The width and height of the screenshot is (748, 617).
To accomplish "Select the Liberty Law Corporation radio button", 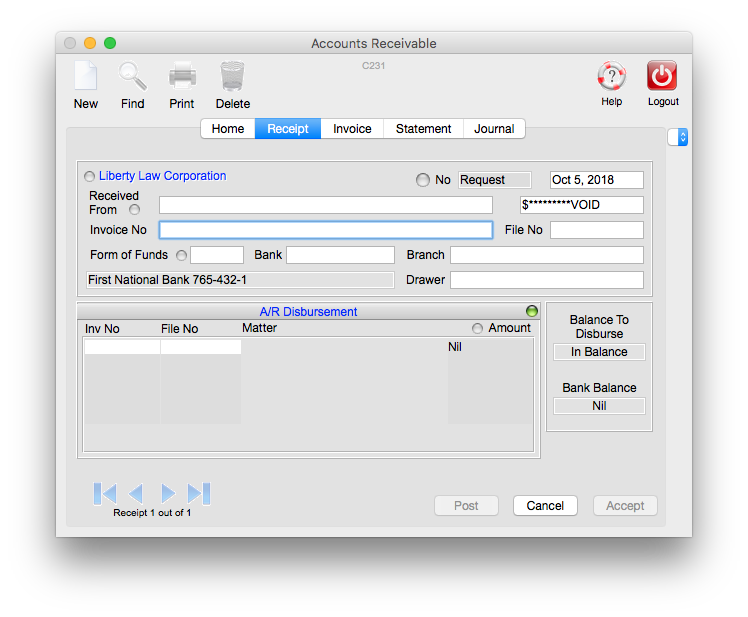I will click(x=90, y=177).
